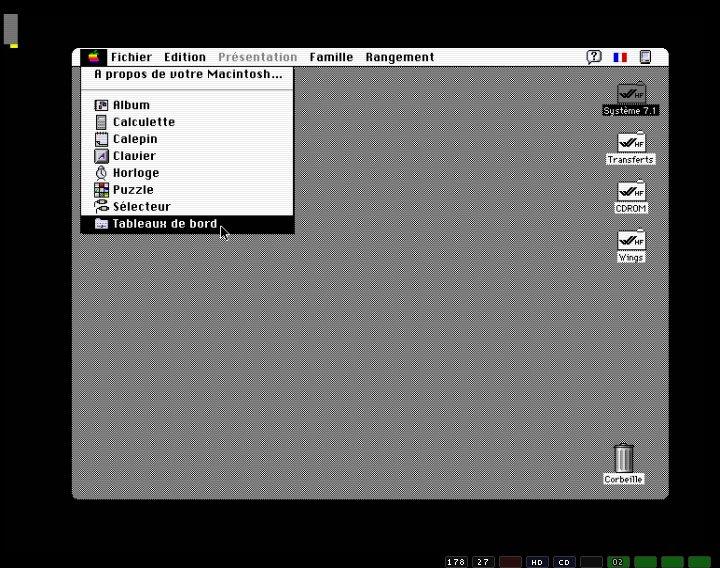720x568 pixels.
Task: Click the green 02 drive indicator
Action: click(x=618, y=562)
